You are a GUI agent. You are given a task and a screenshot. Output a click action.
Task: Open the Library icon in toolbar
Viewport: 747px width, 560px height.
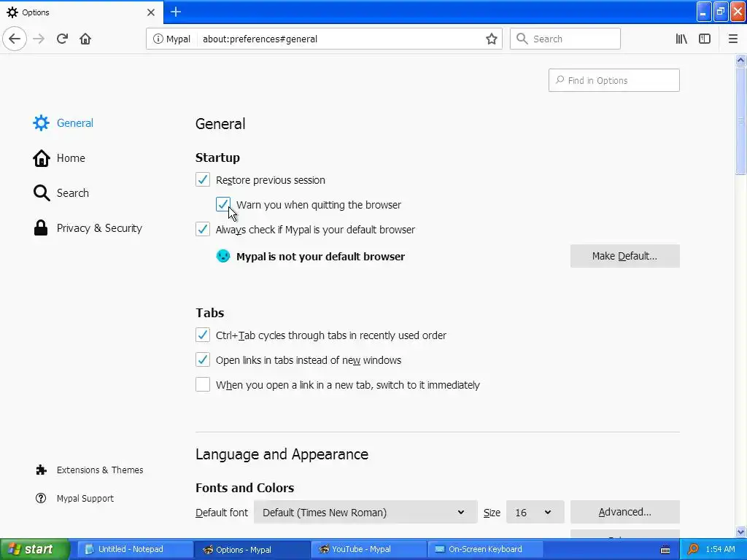point(681,39)
